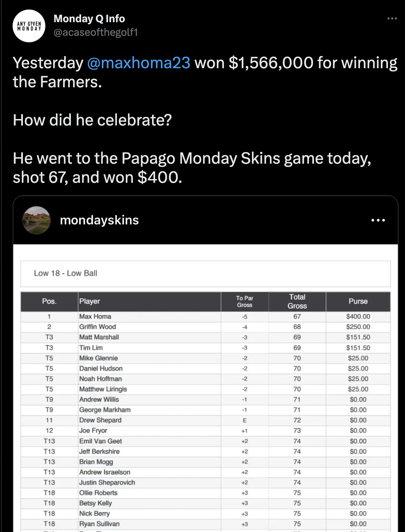The height and width of the screenshot is (532, 405).
Task: Click the @acaseofthegolf1 handle
Action: pos(96,32)
